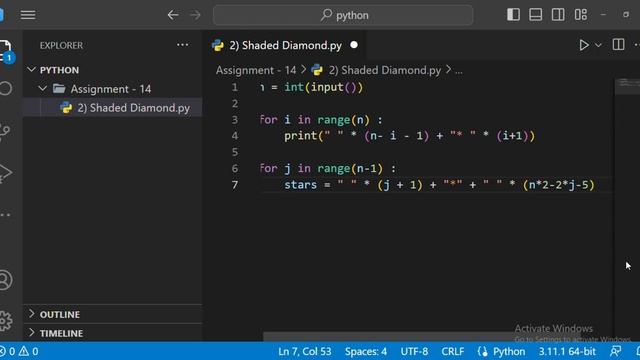Open the feedback icon in the status bar

[x=615, y=351]
